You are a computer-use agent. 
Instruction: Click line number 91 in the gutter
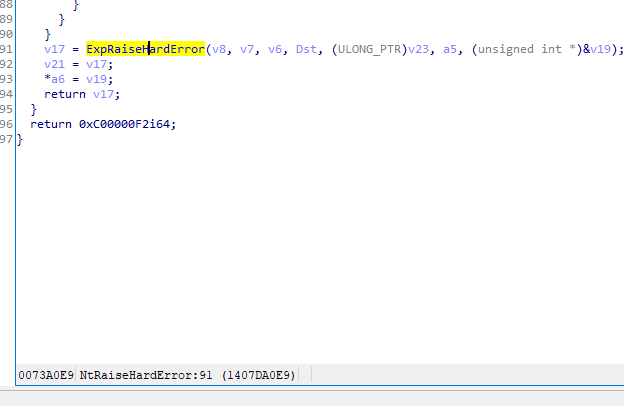pyautogui.click(x=6, y=49)
